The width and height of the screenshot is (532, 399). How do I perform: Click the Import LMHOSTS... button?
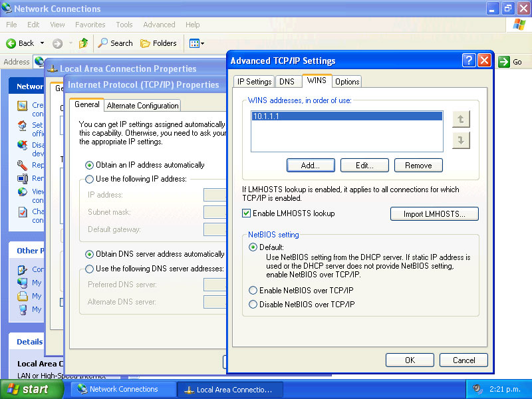pyautogui.click(x=434, y=214)
